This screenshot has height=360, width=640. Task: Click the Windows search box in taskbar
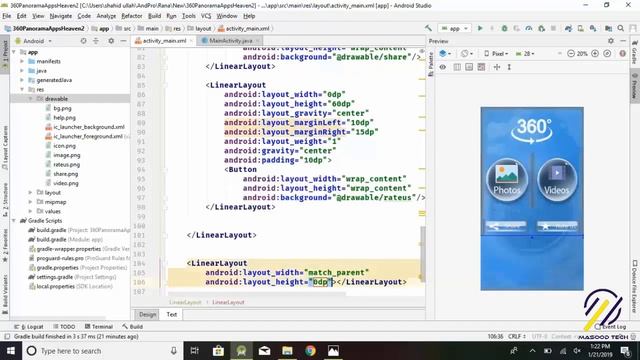click(102, 351)
